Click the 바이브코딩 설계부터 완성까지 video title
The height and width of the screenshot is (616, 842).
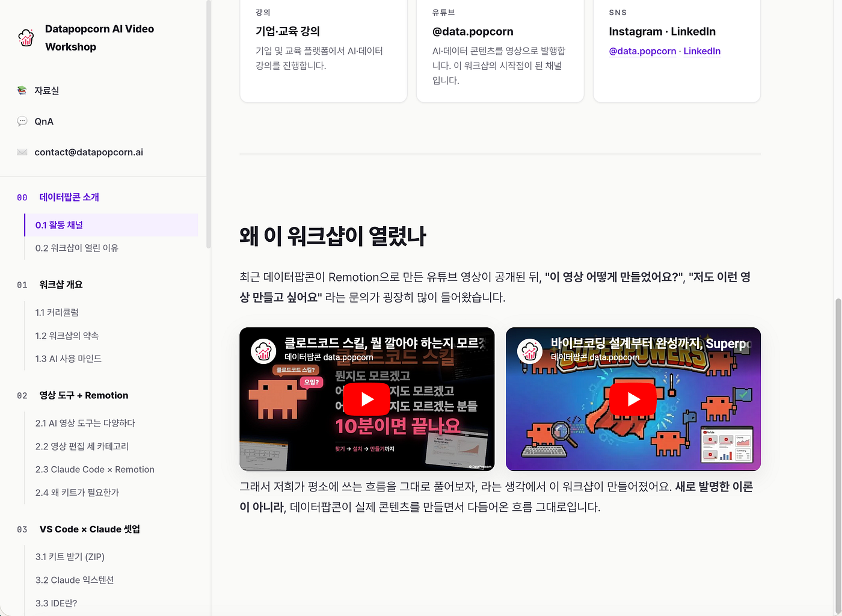pyautogui.click(x=651, y=343)
